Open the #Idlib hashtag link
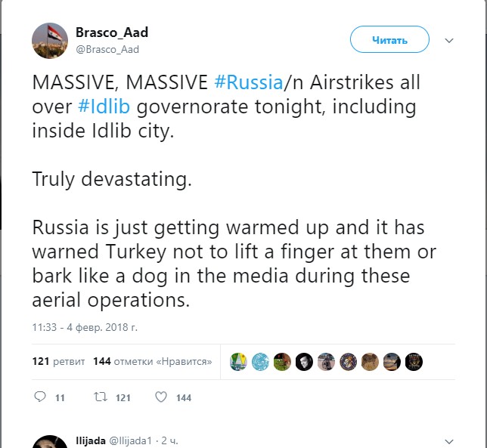Screen dimensions: 487x448 click(x=104, y=106)
